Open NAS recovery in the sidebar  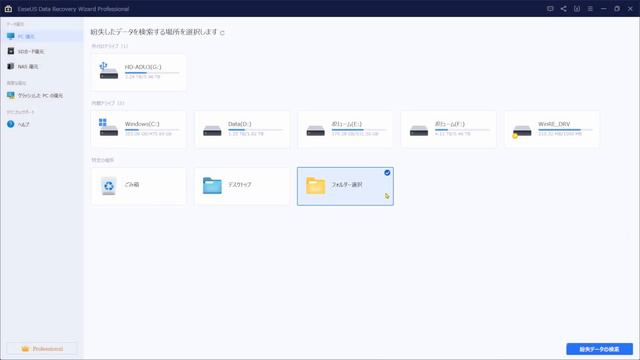(42, 66)
